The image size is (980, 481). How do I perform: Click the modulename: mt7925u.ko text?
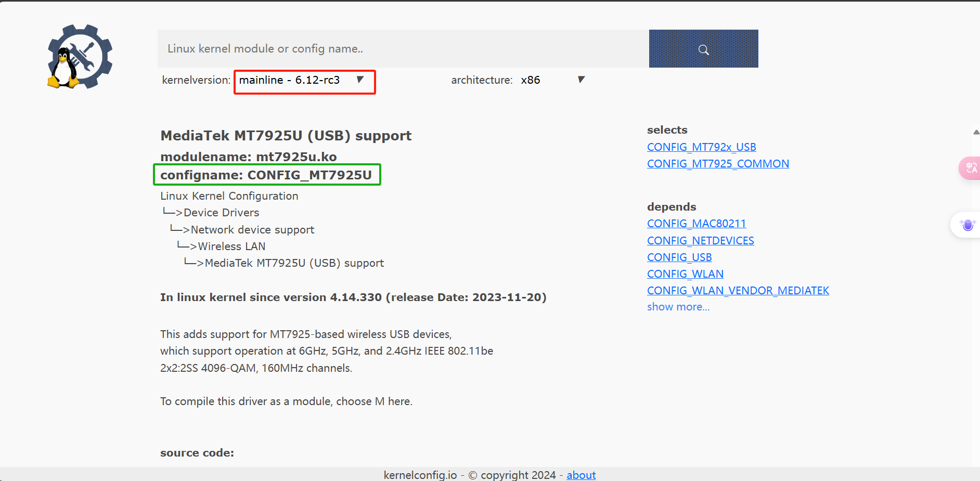248,157
